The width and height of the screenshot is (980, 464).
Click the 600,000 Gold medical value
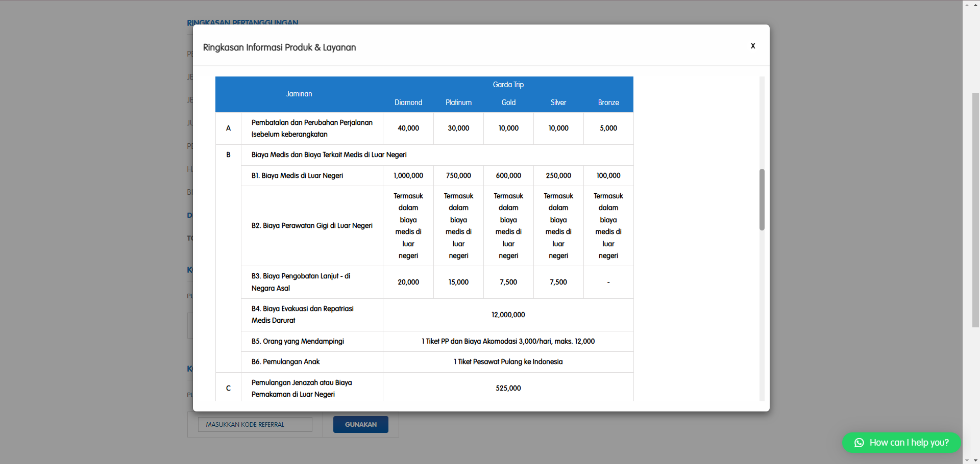point(508,176)
